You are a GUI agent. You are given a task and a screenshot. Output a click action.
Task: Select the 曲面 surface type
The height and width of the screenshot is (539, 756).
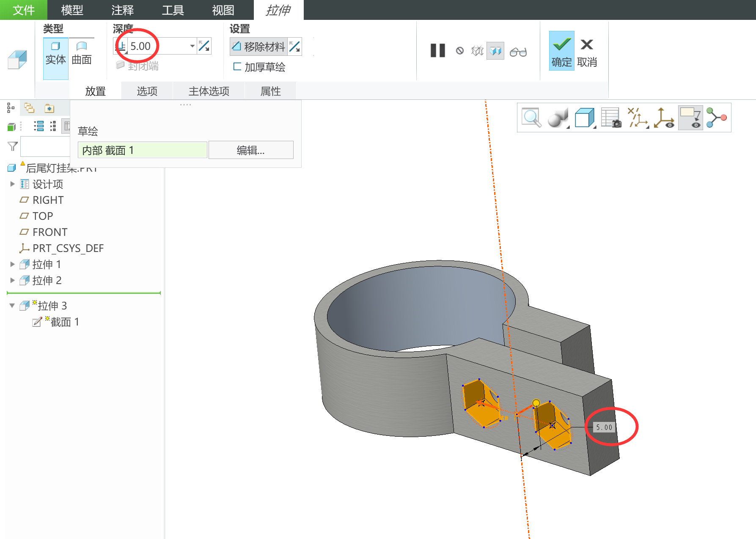82,53
